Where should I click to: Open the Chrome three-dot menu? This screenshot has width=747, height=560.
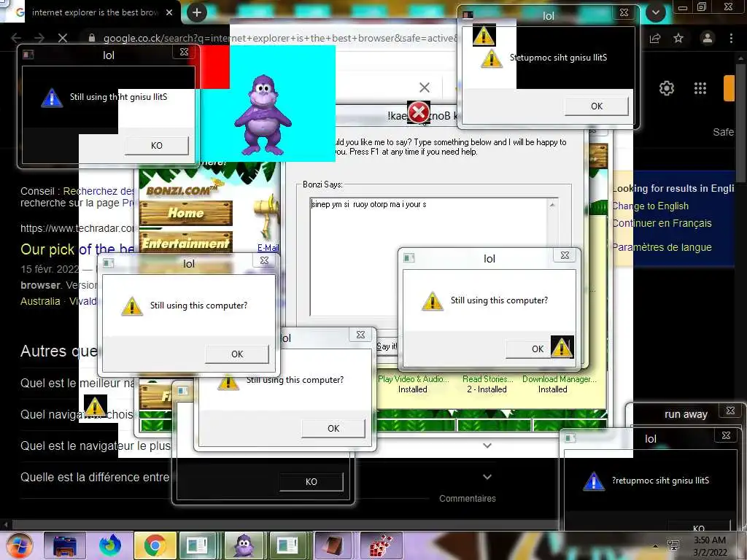731,38
